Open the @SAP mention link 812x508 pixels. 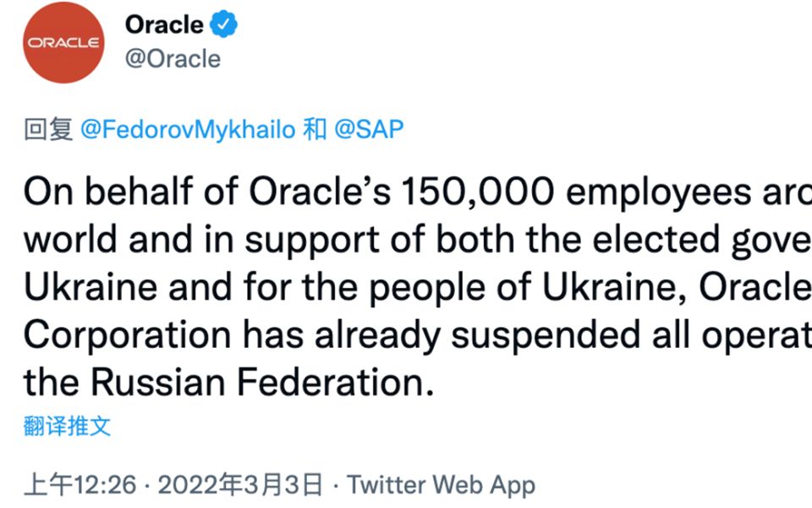tap(369, 130)
